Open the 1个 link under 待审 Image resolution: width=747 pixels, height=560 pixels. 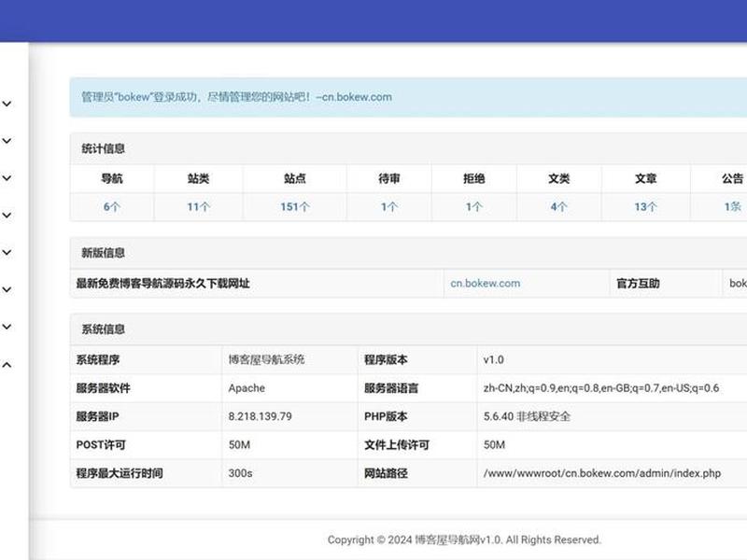point(389,206)
